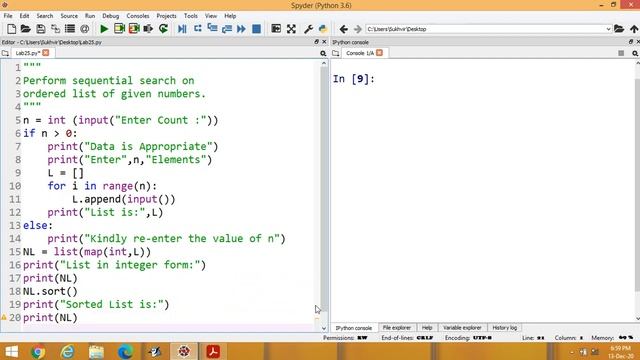640x360 pixels.
Task: Select the Console 1/A tab
Action: pos(360,53)
